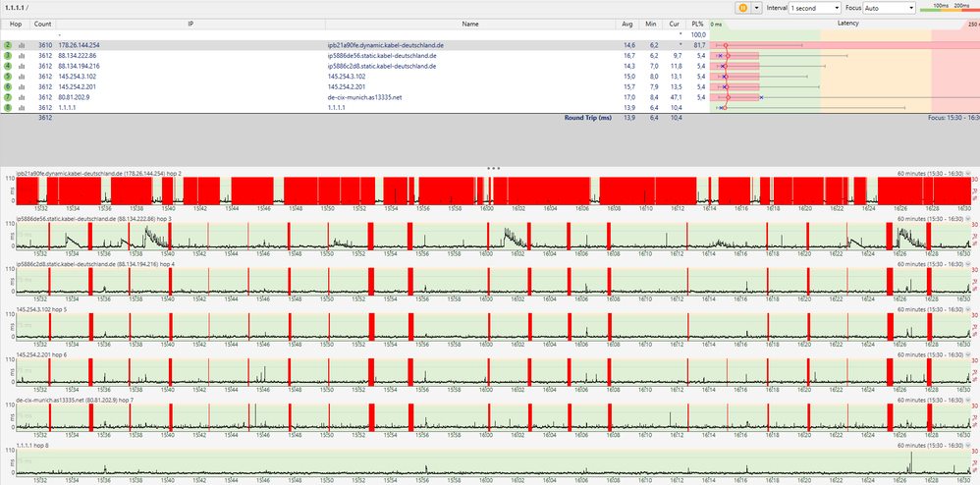The image size is (980, 485).
Task: Select IP cell 88.134.194.216
Action: point(79,66)
